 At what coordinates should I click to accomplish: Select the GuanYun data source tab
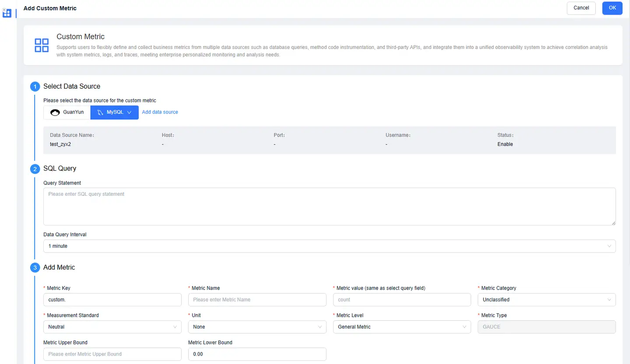(x=67, y=112)
